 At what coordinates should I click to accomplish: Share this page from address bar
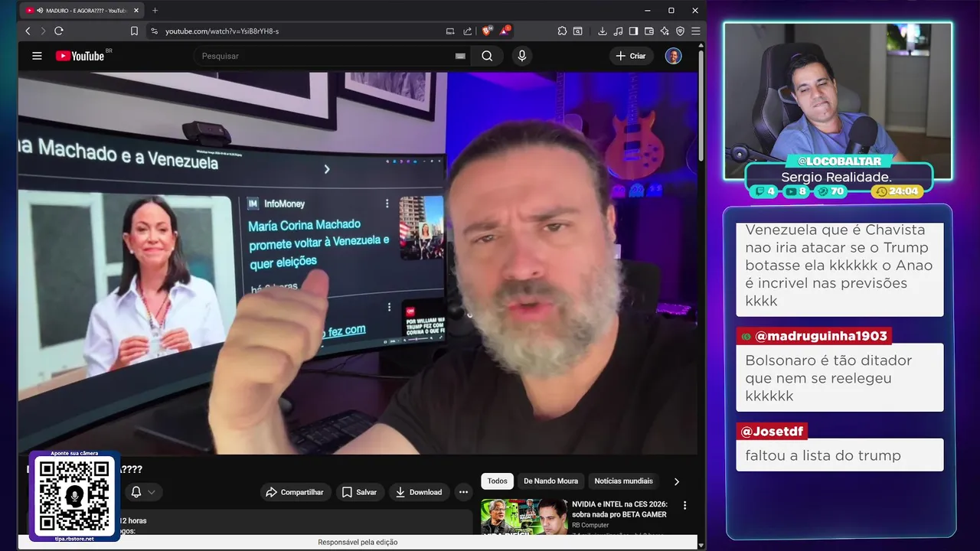click(x=468, y=31)
